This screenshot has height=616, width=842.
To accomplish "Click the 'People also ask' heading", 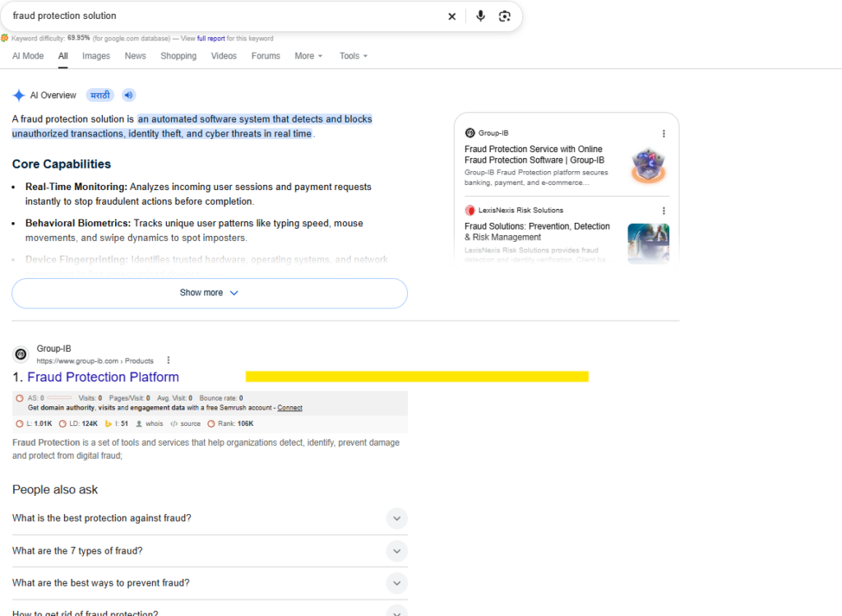I will tap(55, 490).
